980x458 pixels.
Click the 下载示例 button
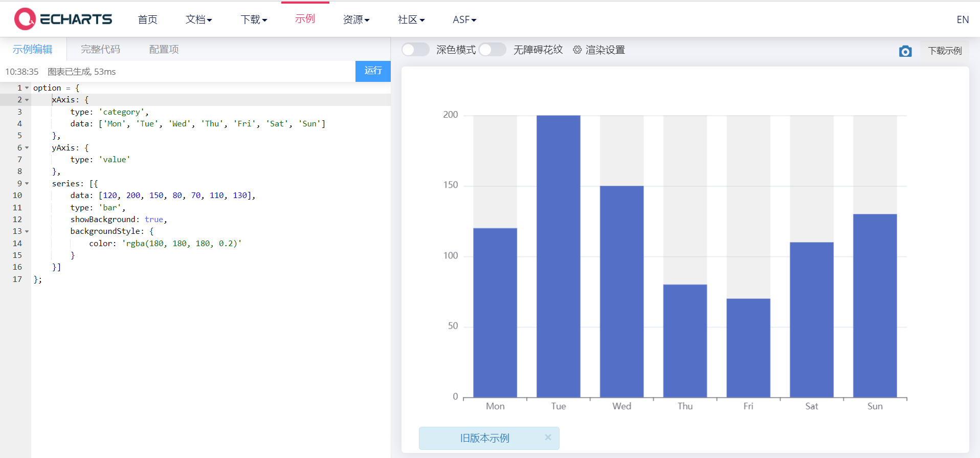click(945, 51)
